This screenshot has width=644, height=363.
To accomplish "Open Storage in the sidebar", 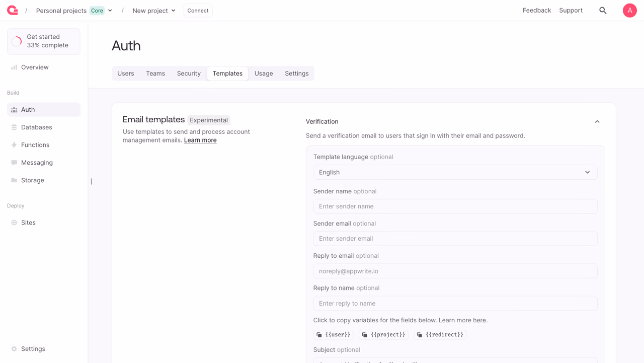I will [44, 180].
